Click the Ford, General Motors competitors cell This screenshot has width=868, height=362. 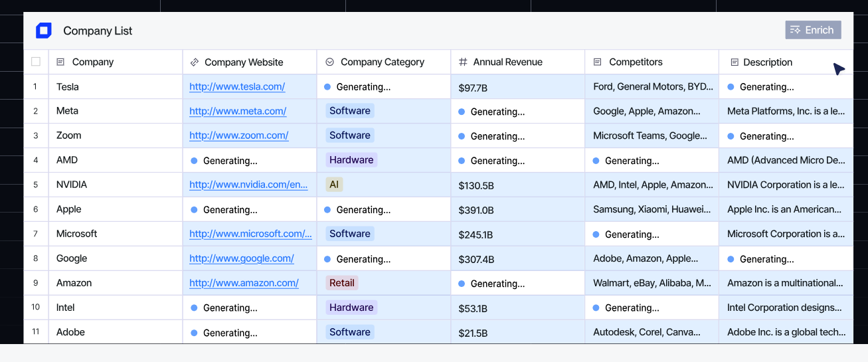(x=652, y=86)
